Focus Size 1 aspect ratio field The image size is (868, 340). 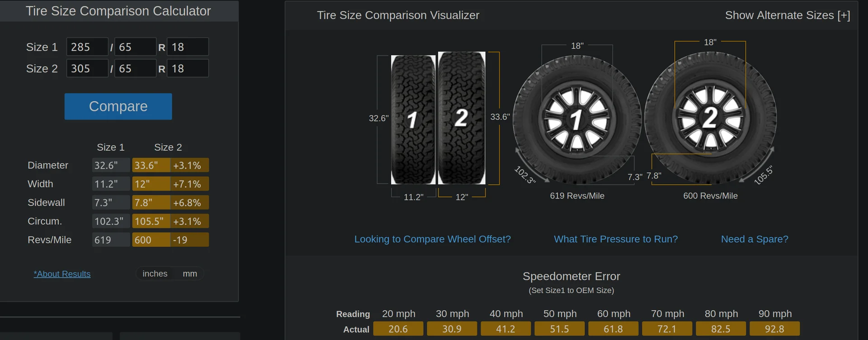tap(135, 47)
